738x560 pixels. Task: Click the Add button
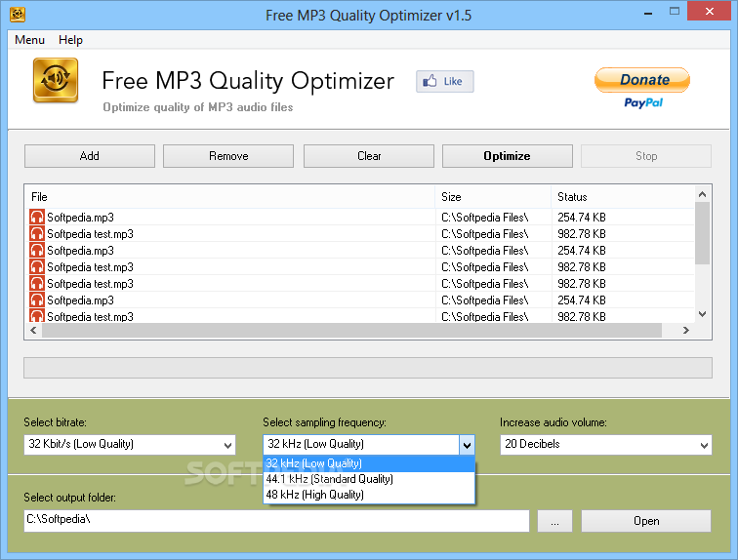click(x=90, y=156)
